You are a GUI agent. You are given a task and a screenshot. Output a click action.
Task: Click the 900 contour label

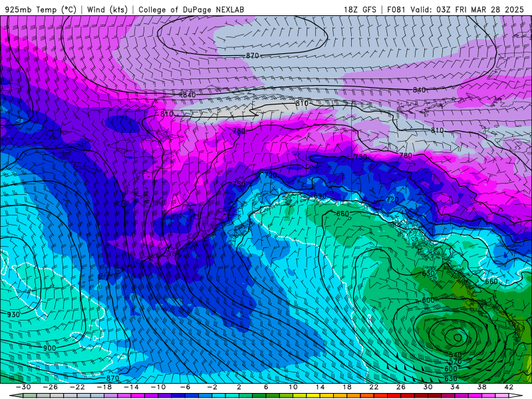coord(49,348)
